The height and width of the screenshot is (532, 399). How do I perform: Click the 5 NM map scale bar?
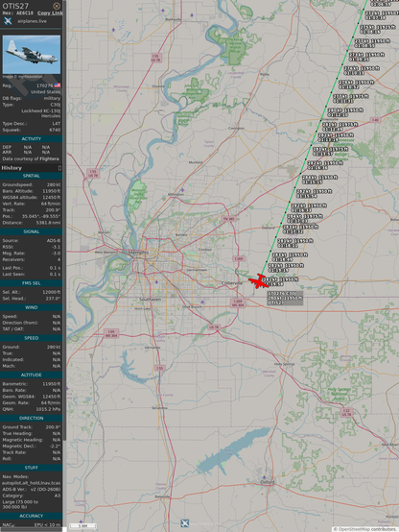[x=82, y=526]
